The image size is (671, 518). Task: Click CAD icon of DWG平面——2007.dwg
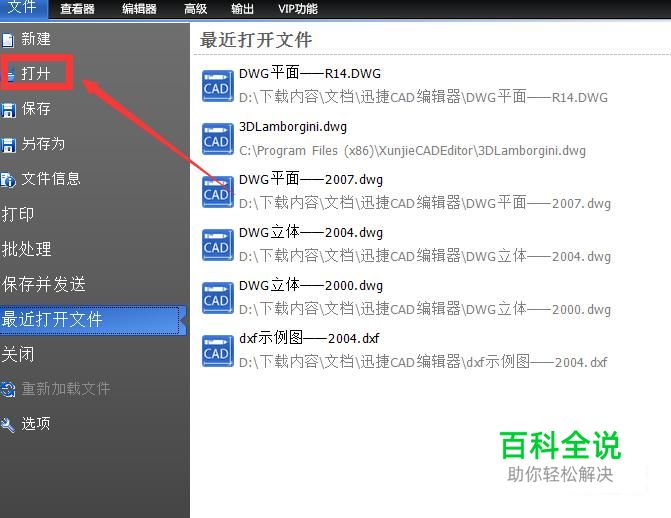pos(217,192)
